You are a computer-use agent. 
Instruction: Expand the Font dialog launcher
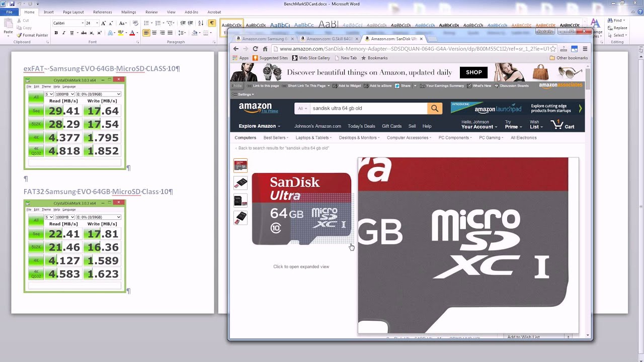[x=137, y=42]
